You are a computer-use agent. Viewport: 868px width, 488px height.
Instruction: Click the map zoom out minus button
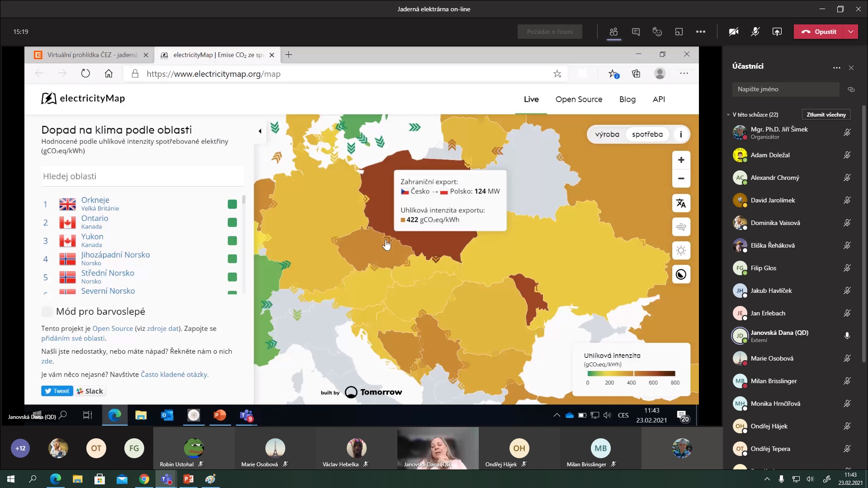coord(681,178)
